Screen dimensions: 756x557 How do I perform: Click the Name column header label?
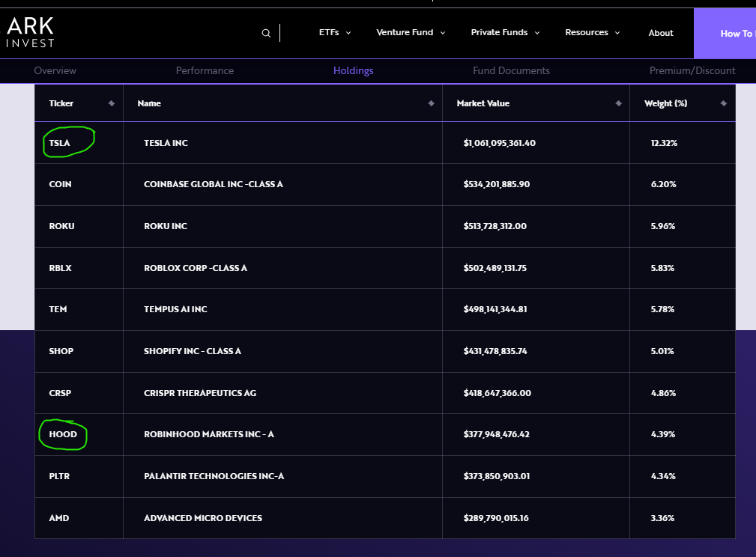(x=149, y=103)
